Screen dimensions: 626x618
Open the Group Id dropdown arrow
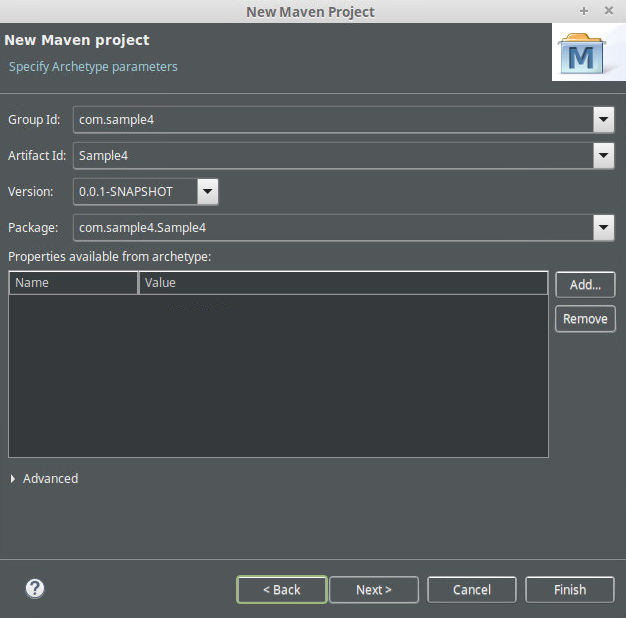(x=603, y=119)
